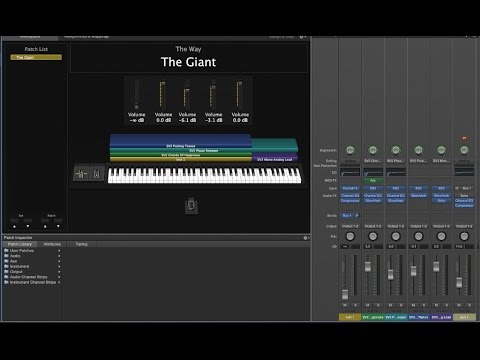Click the Bus 1 send on Inst 1
Screen dimensions: 480x360
point(347,216)
